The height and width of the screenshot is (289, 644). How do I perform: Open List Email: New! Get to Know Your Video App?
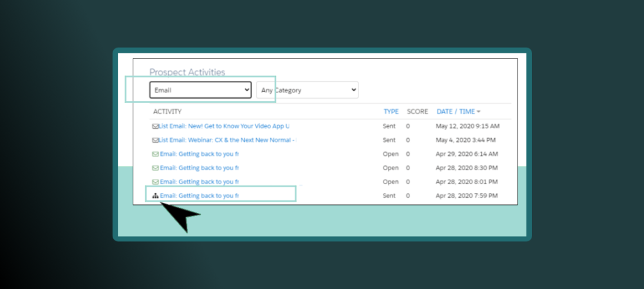(x=224, y=126)
